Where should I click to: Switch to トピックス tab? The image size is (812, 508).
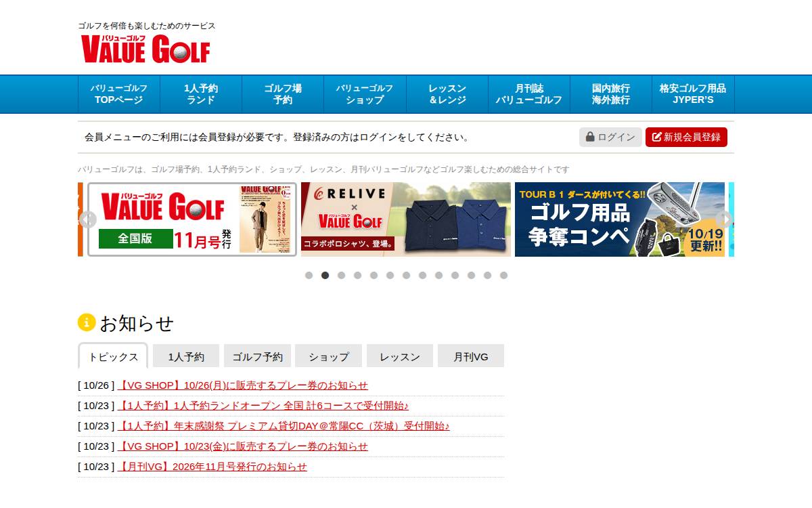pyautogui.click(x=113, y=356)
